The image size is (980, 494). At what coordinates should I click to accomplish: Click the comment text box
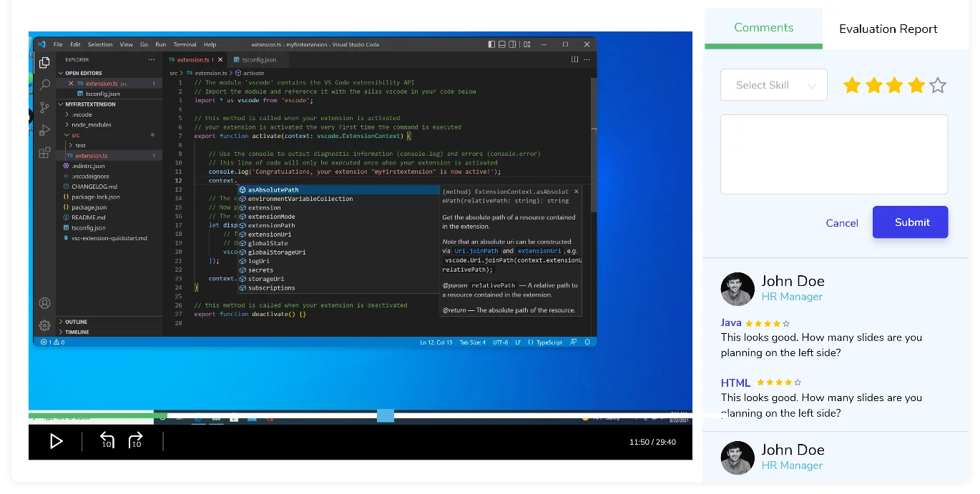coord(834,154)
